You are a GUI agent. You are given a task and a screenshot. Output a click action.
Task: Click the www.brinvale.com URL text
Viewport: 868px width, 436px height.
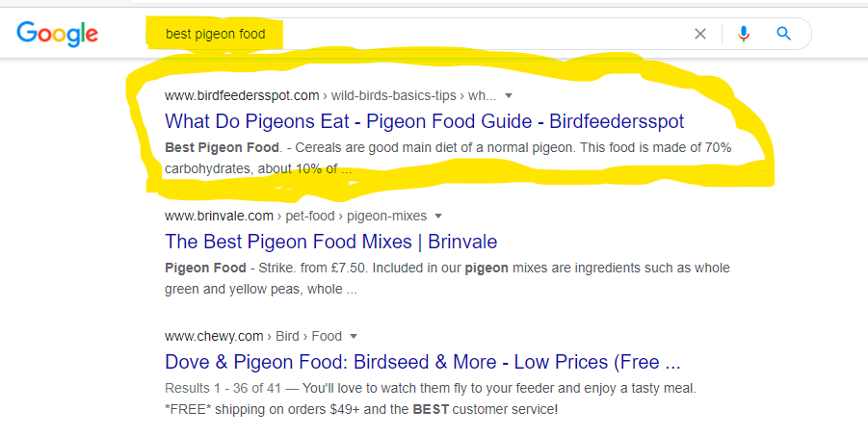pyautogui.click(x=219, y=216)
